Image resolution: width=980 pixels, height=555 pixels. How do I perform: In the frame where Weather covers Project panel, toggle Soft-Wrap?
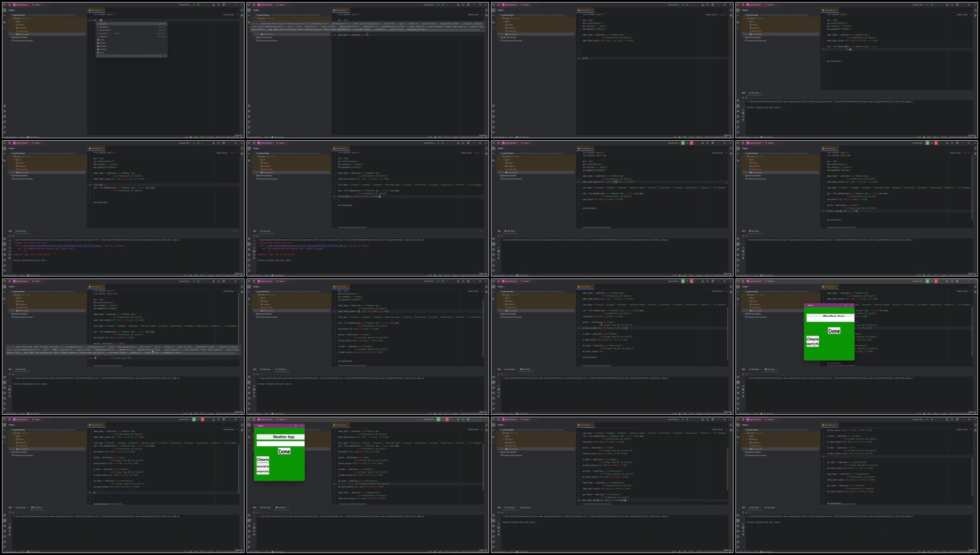254,524
